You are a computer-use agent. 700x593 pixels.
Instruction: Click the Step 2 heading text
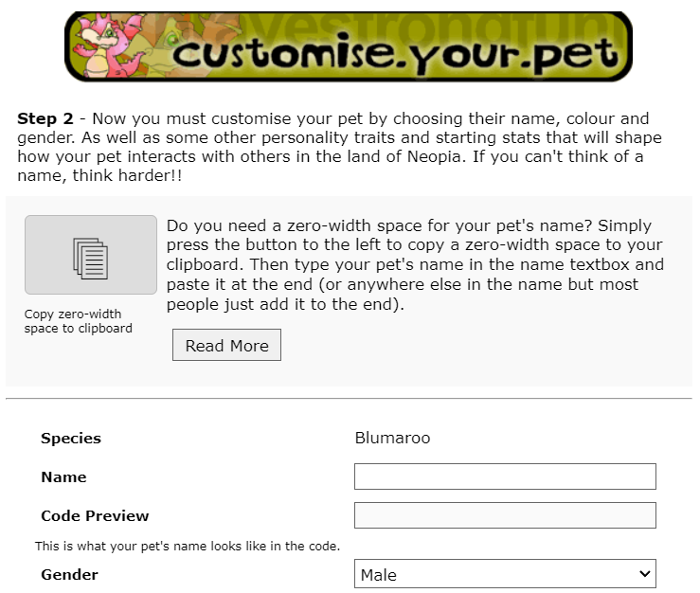[45, 118]
